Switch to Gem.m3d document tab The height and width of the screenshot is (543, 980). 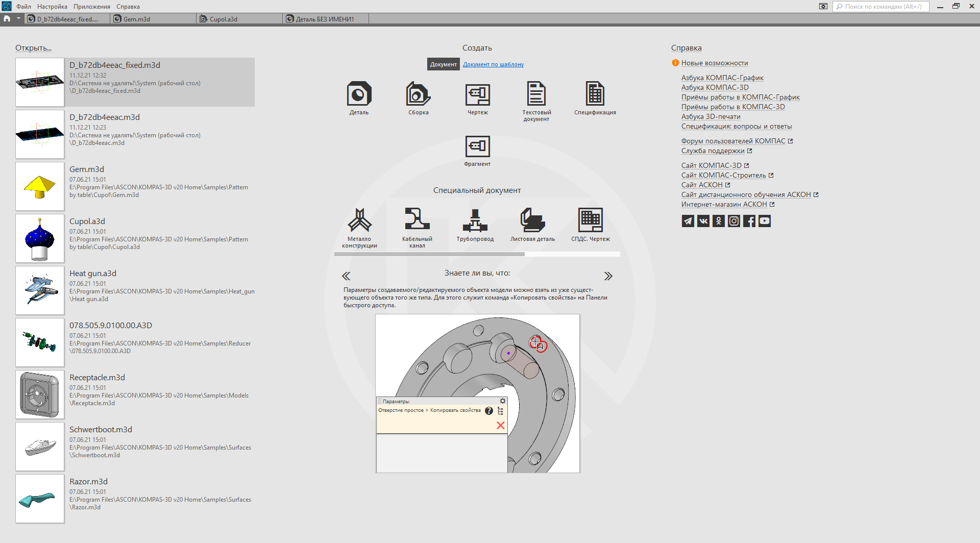pos(153,19)
